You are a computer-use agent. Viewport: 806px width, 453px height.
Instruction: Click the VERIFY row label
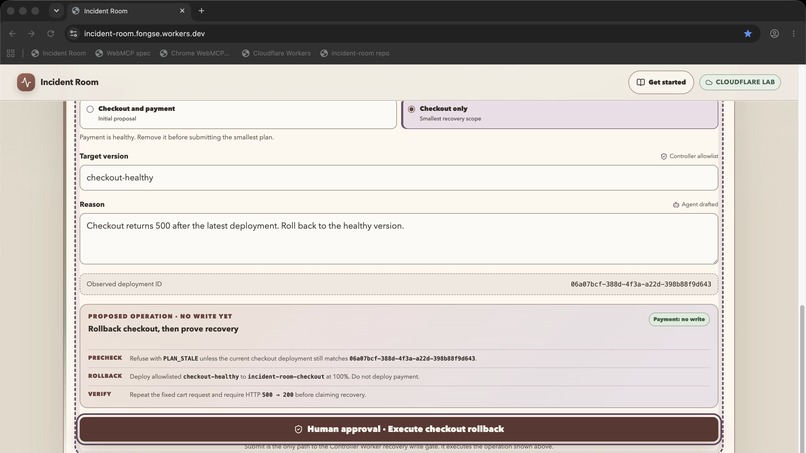(100, 394)
